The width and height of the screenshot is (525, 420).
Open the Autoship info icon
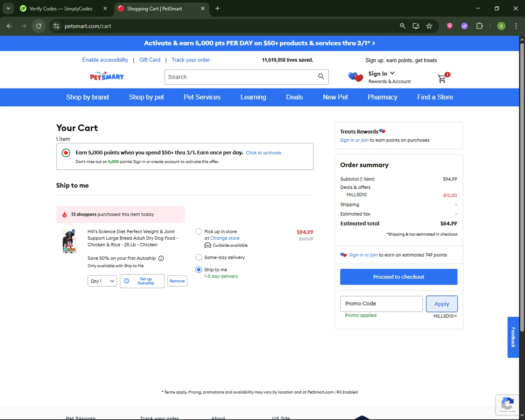pos(161,258)
